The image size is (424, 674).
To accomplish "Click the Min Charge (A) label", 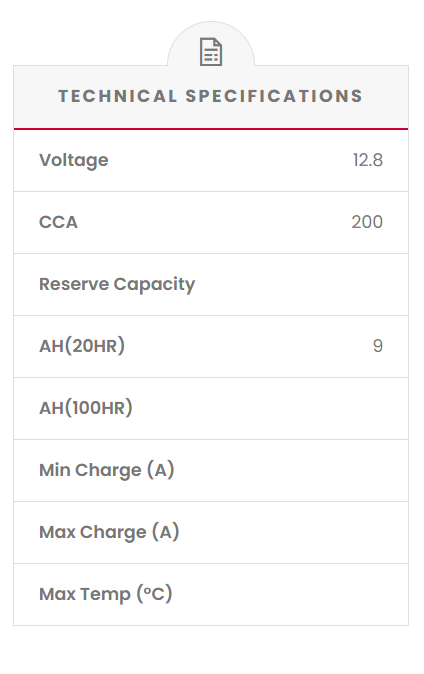I will [107, 470].
